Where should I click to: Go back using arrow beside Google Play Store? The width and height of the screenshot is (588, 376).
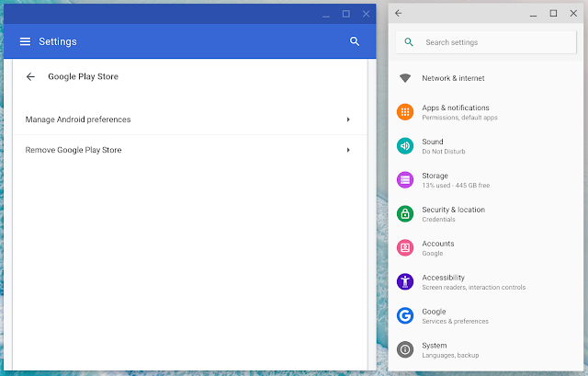30,77
